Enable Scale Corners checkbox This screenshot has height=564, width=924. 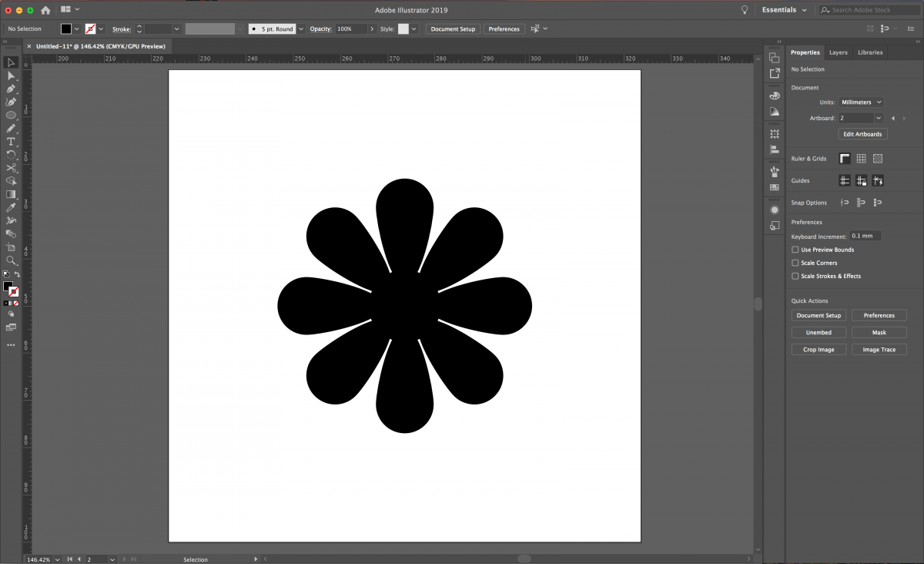click(795, 263)
